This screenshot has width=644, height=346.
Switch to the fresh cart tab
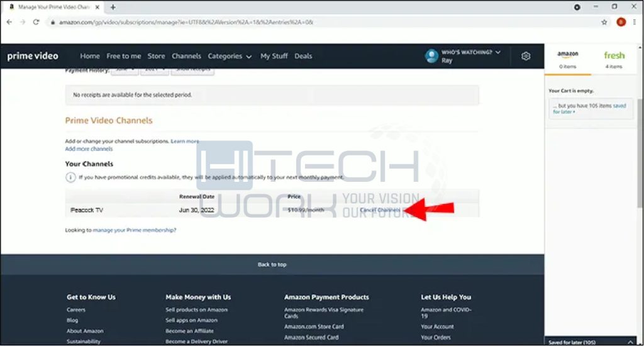(614, 60)
